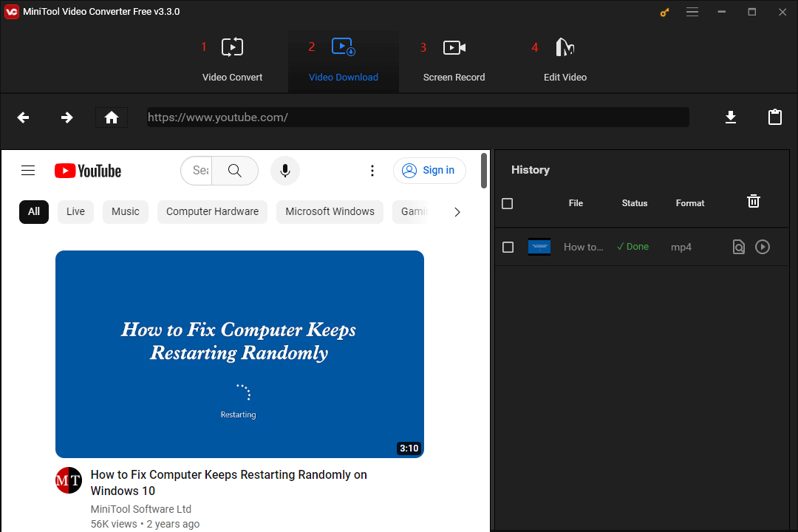Click the home icon
Image resolution: width=798 pixels, height=532 pixels.
click(x=112, y=117)
